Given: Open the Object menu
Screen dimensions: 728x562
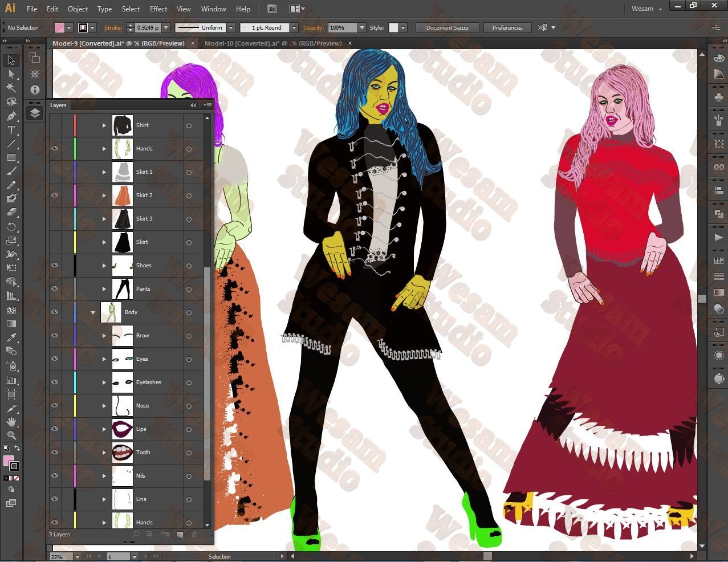Looking at the screenshot, I should (x=78, y=9).
